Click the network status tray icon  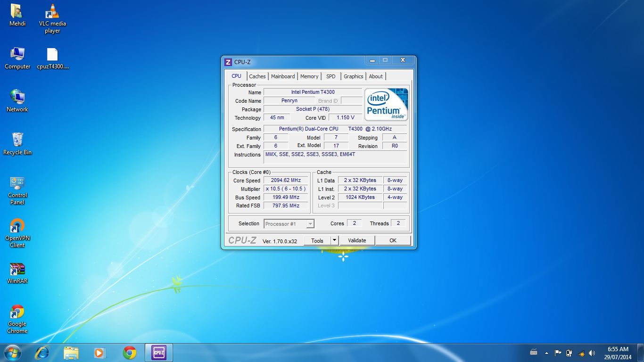click(x=580, y=353)
